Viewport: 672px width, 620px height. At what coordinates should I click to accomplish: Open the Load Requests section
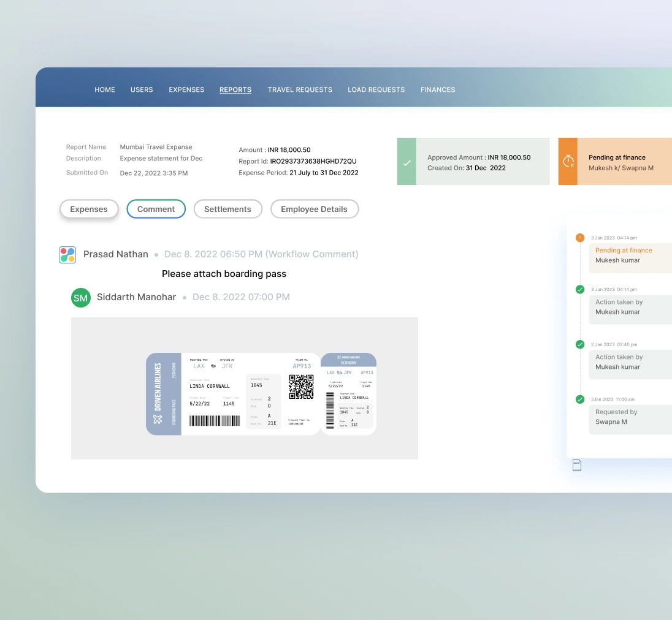pyautogui.click(x=376, y=89)
